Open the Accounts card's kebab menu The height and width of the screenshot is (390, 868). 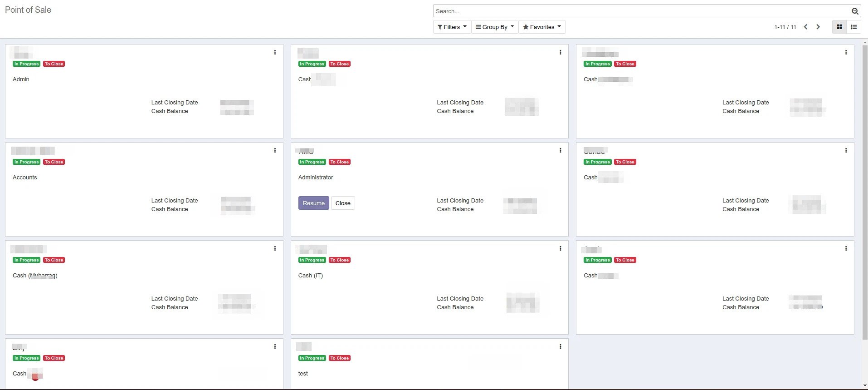275,150
